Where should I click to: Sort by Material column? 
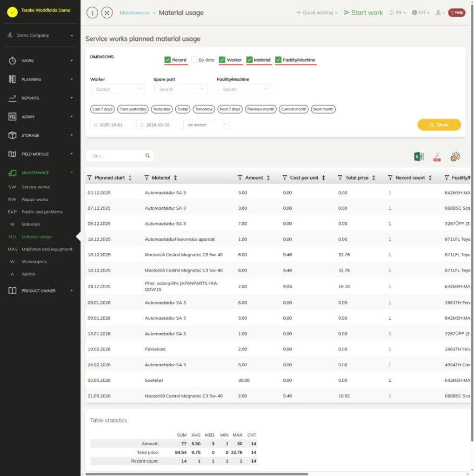[175, 178]
